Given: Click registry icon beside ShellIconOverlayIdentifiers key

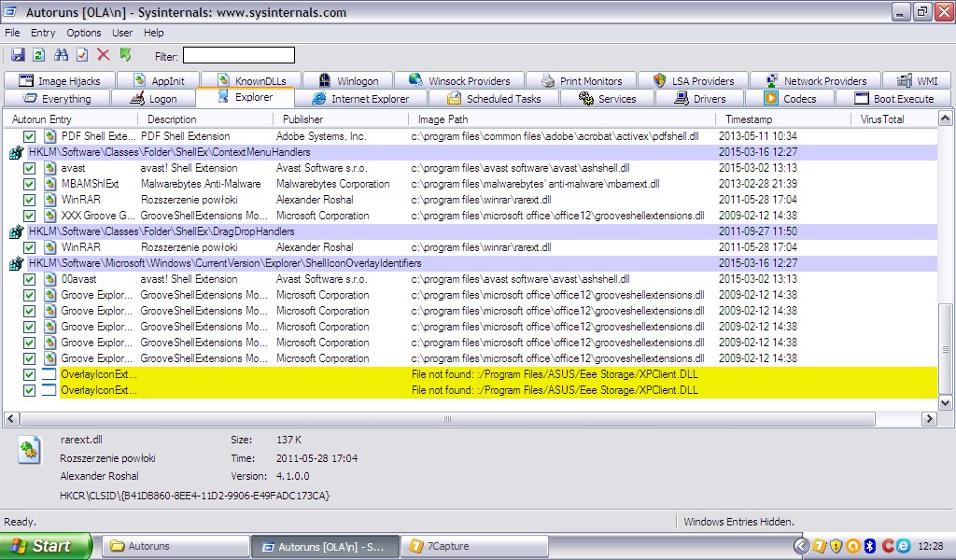Looking at the screenshot, I should pos(17,263).
